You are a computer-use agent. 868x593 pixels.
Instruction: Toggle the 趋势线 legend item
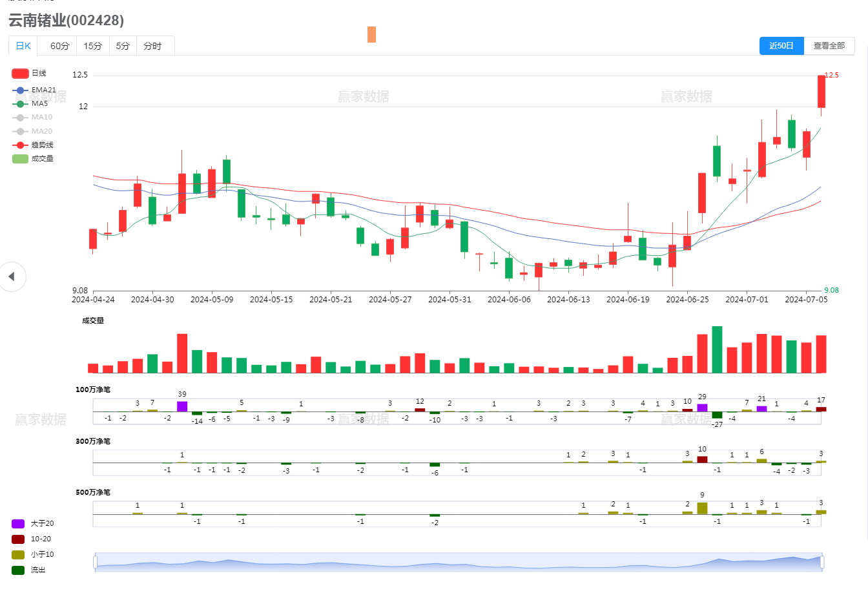32,145
